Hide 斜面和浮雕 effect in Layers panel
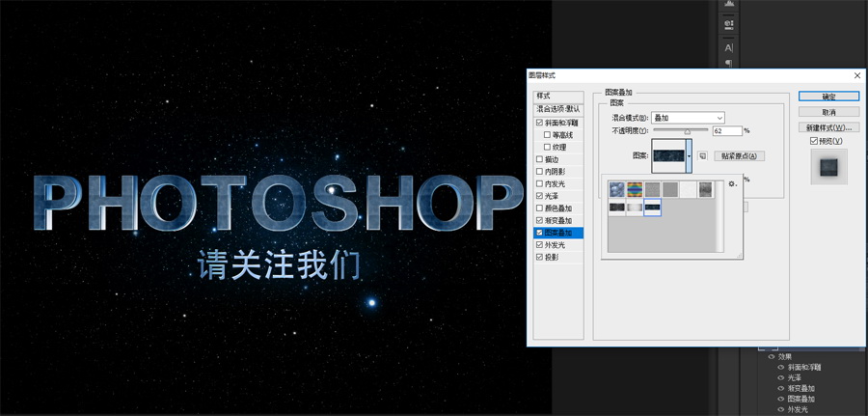 click(781, 367)
